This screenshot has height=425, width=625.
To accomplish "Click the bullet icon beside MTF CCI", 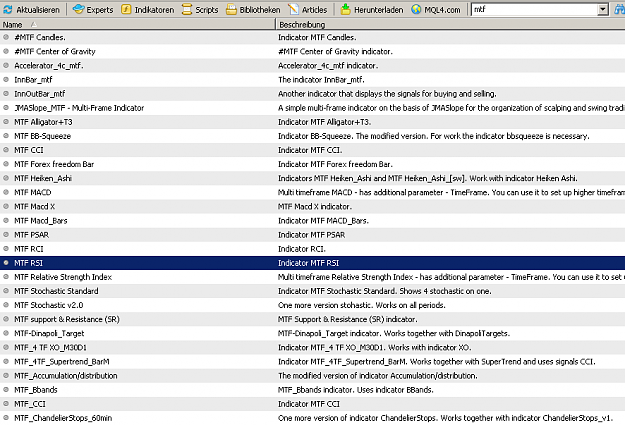I will [x=6, y=150].
